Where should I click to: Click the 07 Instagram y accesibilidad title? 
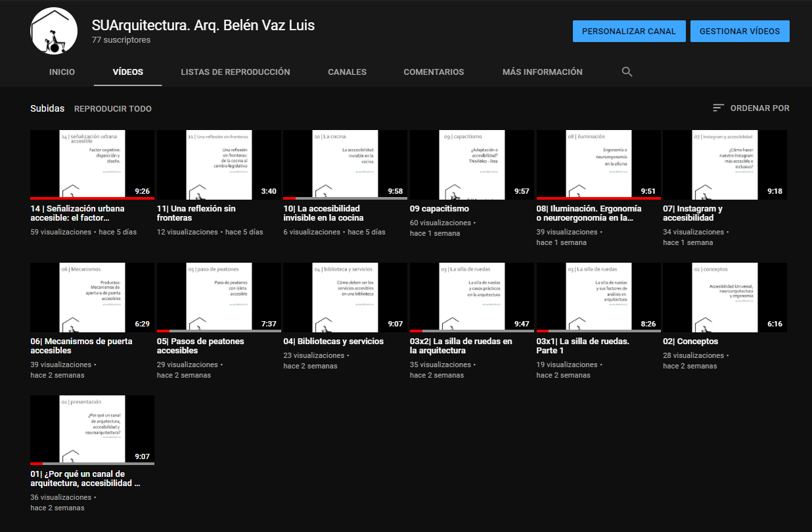click(x=692, y=213)
